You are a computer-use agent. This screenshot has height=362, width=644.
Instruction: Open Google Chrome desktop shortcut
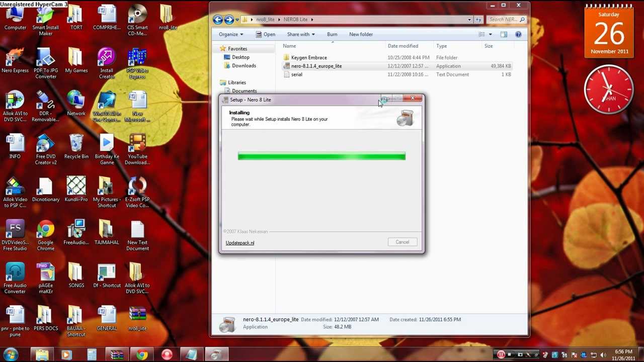(46, 236)
